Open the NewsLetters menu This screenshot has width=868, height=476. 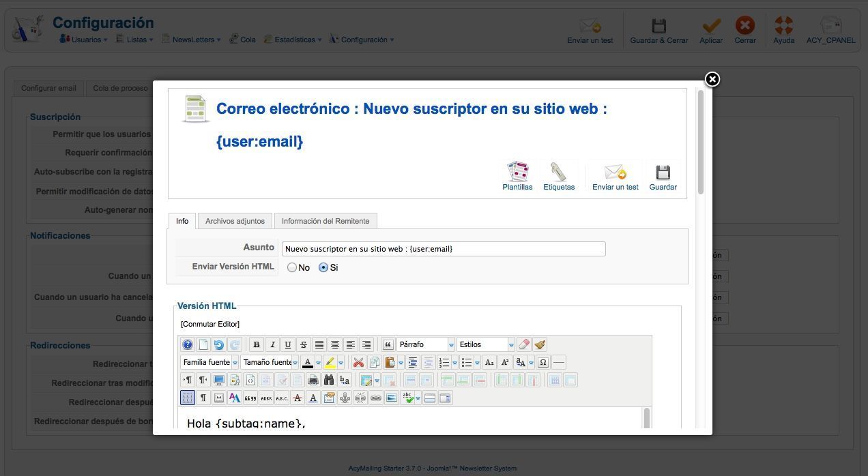[x=191, y=40]
